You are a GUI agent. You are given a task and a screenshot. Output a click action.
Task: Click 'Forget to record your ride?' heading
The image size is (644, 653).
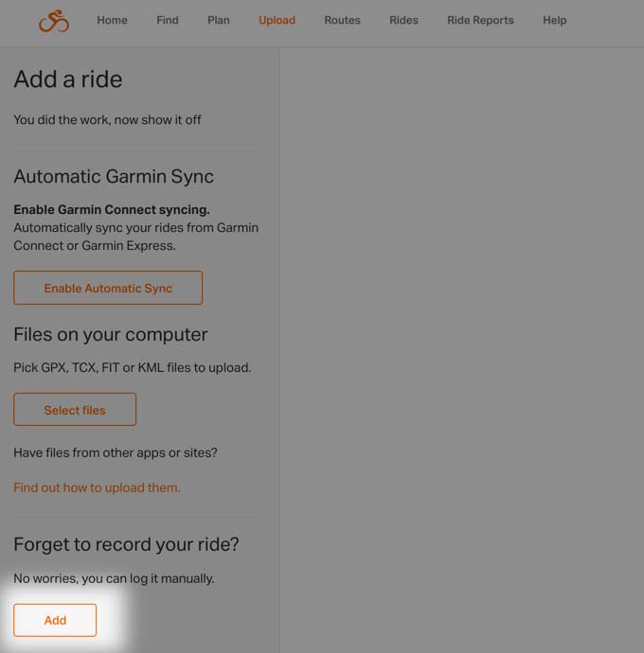click(x=126, y=544)
